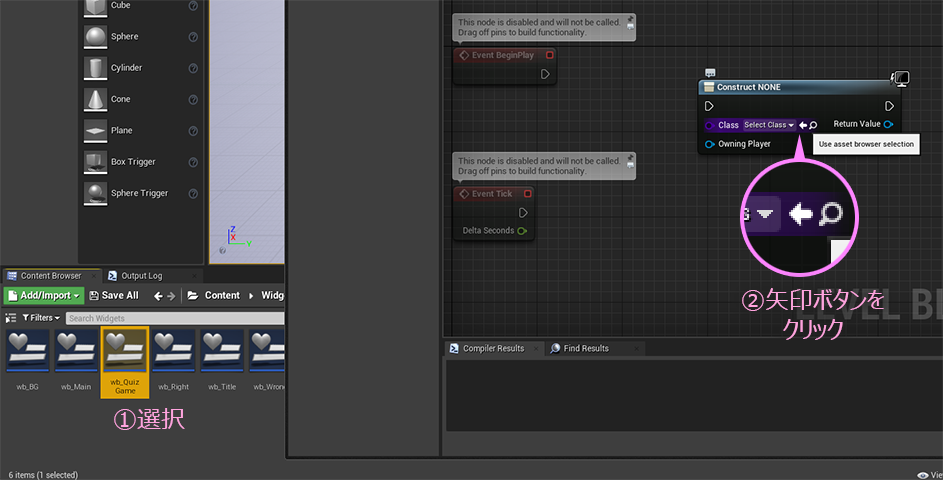The width and height of the screenshot is (943, 480).
Task: Click the Return Value output pin
Action: (x=888, y=125)
